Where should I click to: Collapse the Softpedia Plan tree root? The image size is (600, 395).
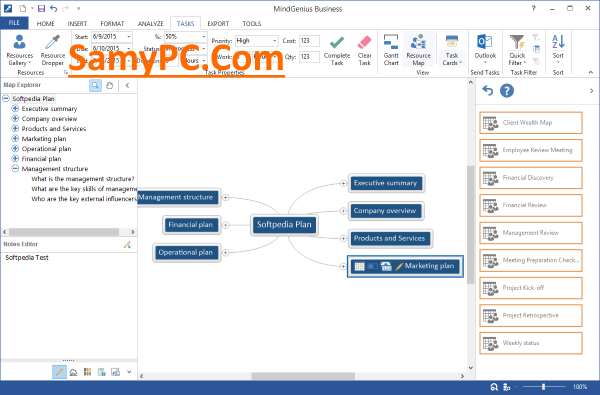tap(6, 99)
